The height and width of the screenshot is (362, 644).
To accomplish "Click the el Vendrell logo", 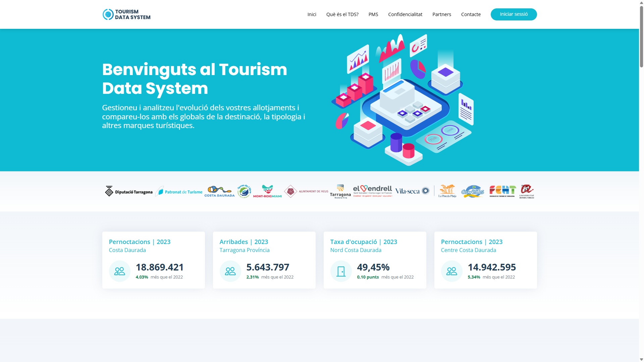I will (x=372, y=191).
